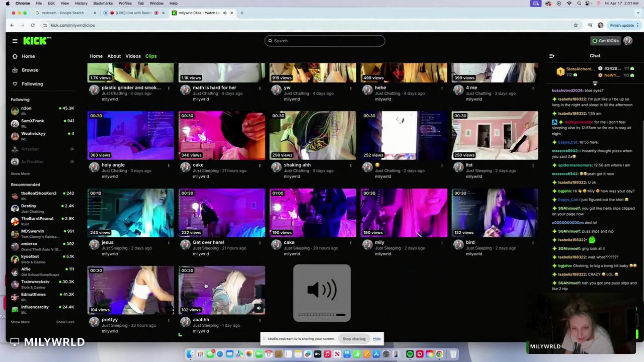Open the Bookmarks menu in the menu bar

pyautogui.click(x=103, y=4)
